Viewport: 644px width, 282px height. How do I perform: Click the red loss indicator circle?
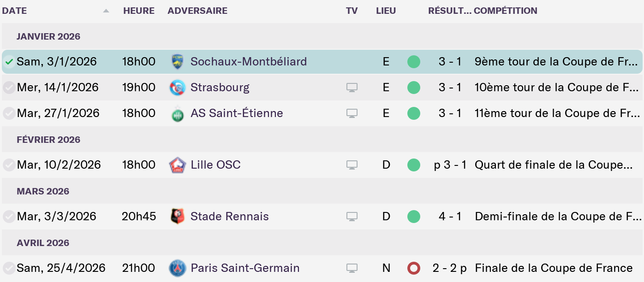click(x=414, y=268)
